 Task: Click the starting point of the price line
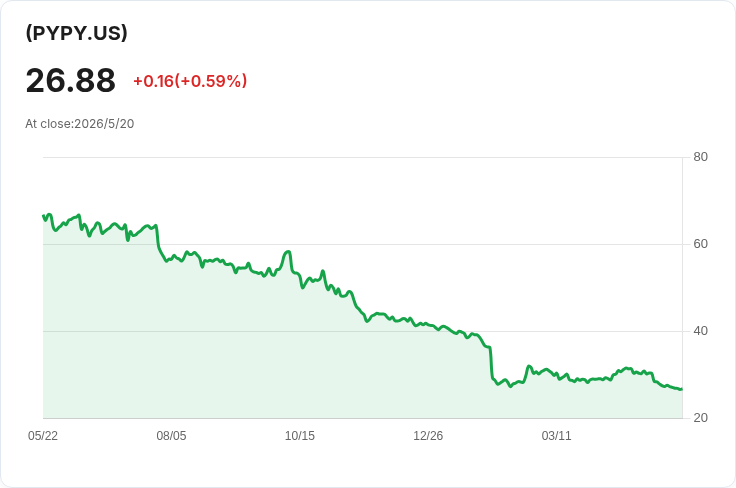point(44,216)
